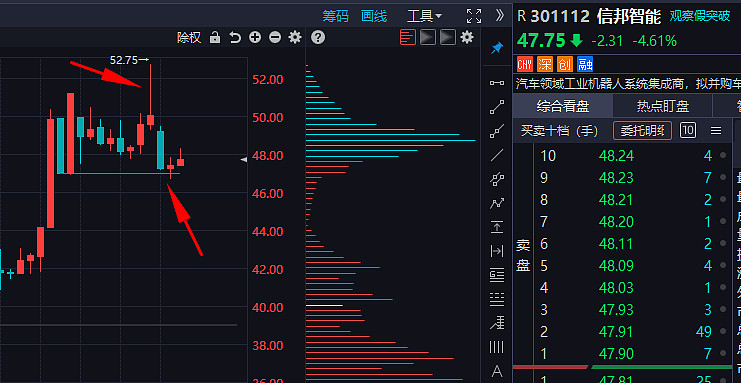Screen dimensions: 741x383
Task: Select the straight line drawing tool
Action: click(497, 155)
